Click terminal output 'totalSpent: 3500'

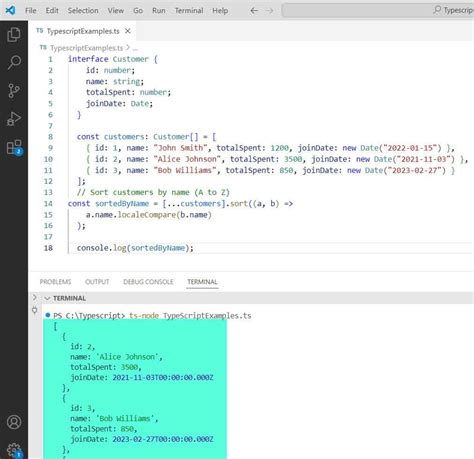tap(104, 367)
